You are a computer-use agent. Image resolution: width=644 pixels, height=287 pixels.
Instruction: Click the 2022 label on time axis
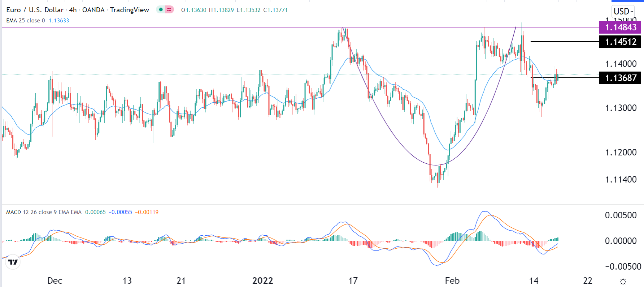tap(263, 281)
